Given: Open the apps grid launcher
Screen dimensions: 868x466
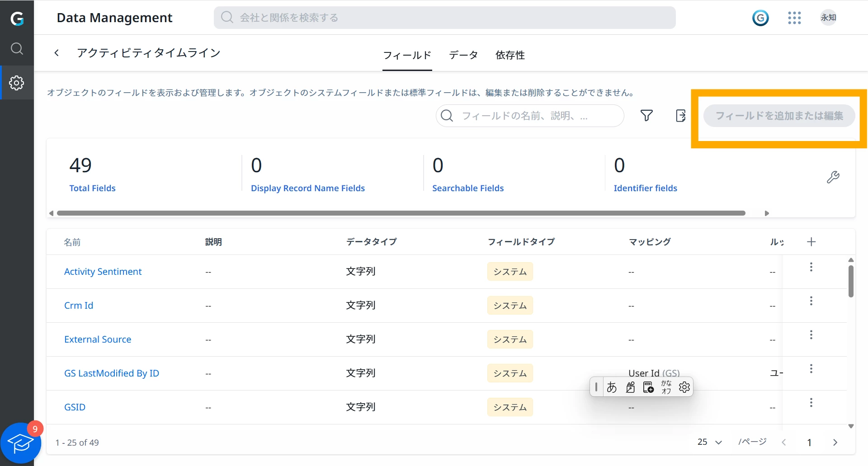Looking at the screenshot, I should (794, 18).
